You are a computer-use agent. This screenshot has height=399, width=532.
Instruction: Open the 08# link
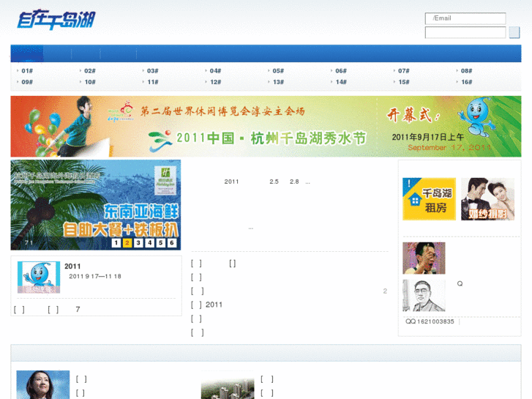coord(467,70)
